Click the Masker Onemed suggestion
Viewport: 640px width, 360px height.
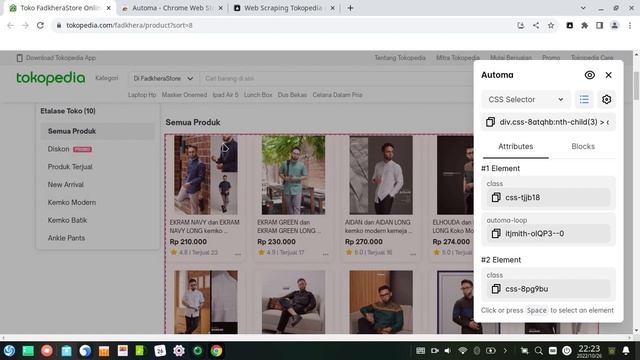184,95
